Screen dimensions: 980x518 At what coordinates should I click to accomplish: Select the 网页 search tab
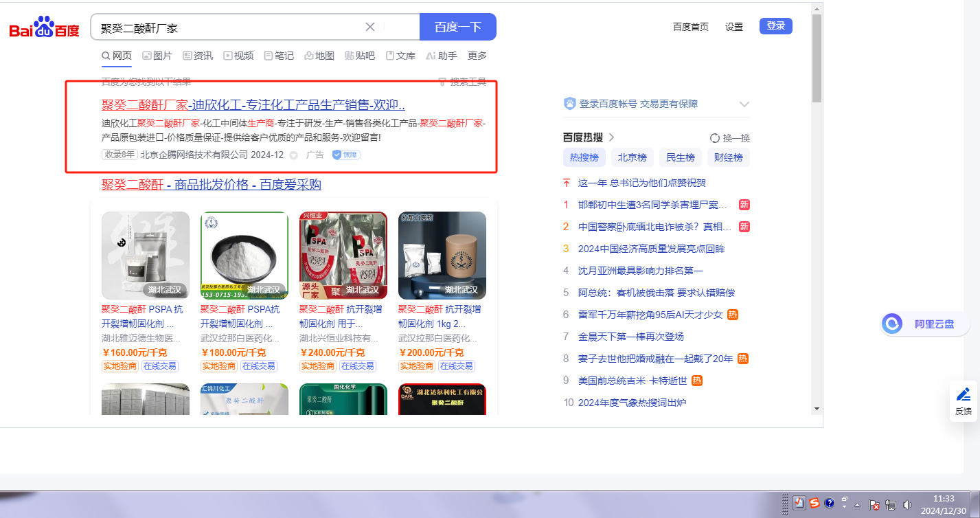117,56
